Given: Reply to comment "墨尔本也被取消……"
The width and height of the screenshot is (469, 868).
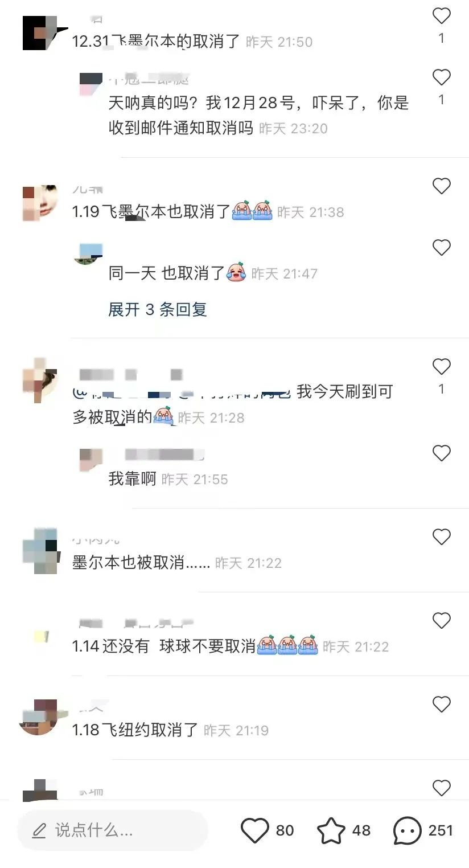Looking at the screenshot, I should 141,563.
